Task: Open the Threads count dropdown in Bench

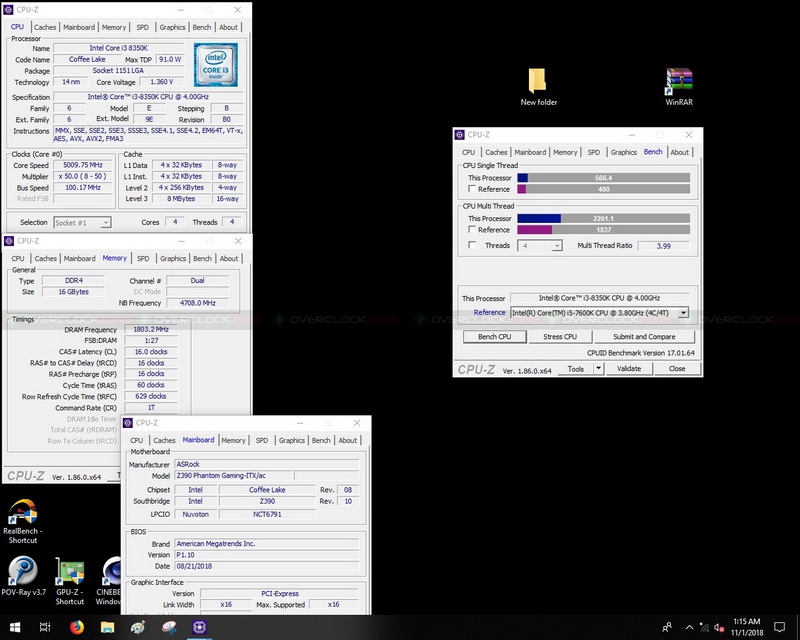Action: pos(540,246)
